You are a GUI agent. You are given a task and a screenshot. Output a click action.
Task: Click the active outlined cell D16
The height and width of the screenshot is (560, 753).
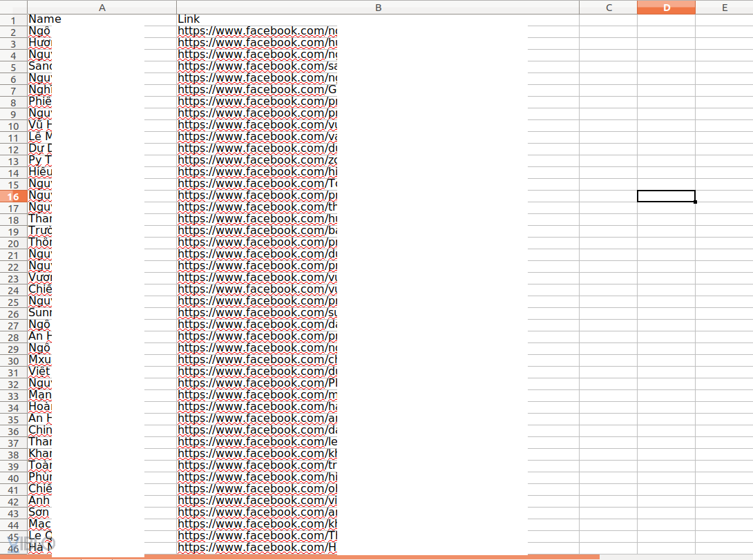666,196
